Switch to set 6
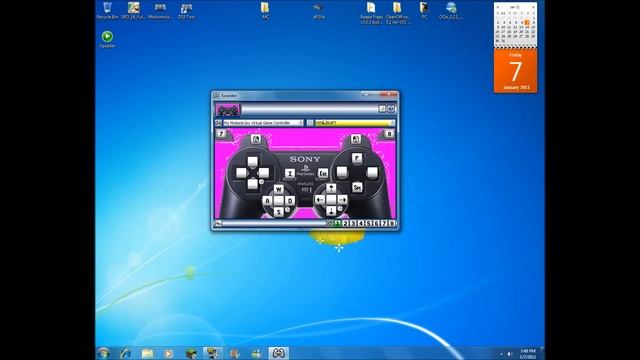Screen dimensions: 640x360 tap(376, 223)
